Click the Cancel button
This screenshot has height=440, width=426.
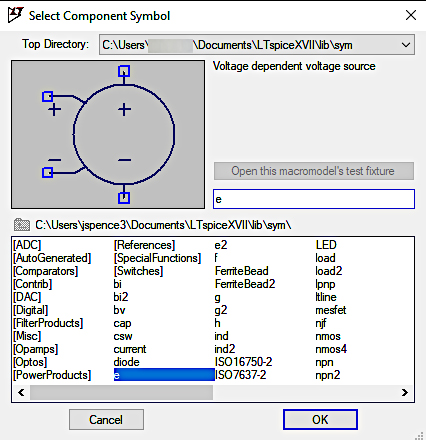pos(106,420)
